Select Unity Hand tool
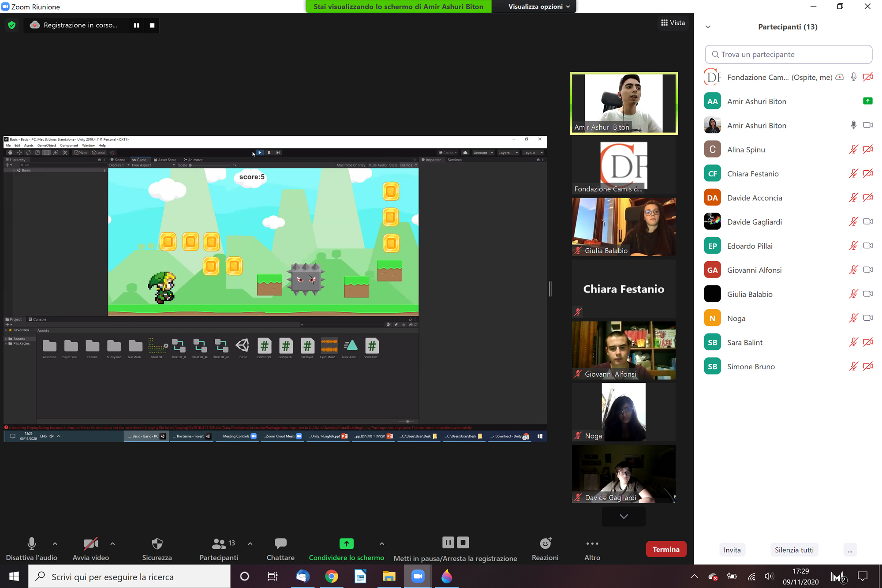This screenshot has width=882, height=588. (10, 153)
